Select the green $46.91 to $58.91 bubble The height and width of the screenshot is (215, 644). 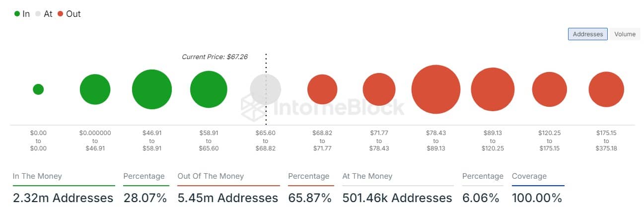152,89
